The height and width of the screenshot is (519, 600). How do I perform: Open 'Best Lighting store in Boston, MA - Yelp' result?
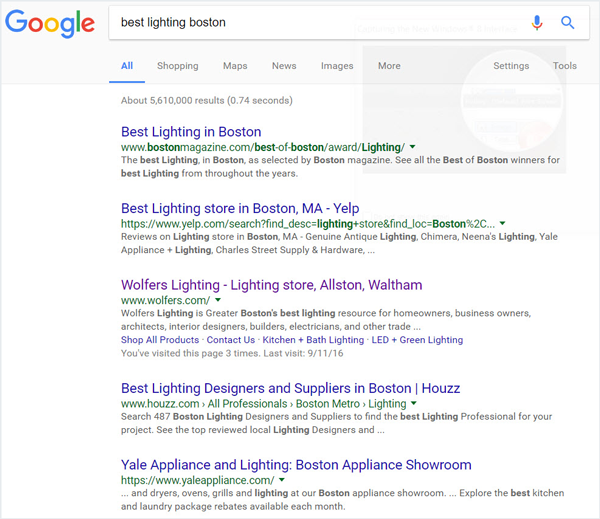tap(240, 209)
